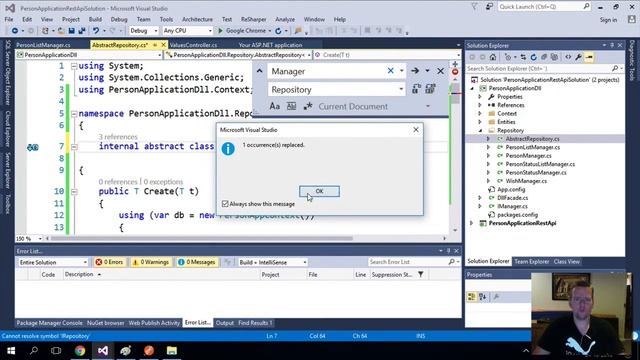The image size is (640, 360).
Task: Click Alphabetical sort icon in Properties panel
Action: [482, 297]
